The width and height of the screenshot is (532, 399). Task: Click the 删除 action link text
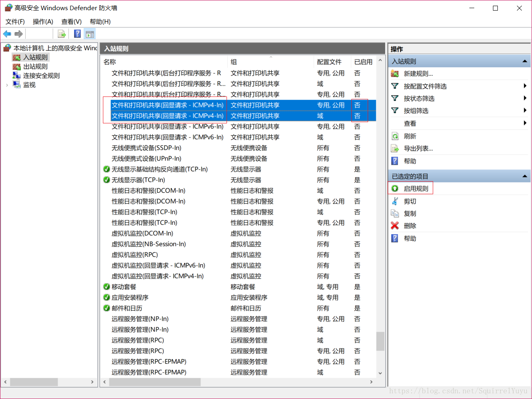click(410, 226)
